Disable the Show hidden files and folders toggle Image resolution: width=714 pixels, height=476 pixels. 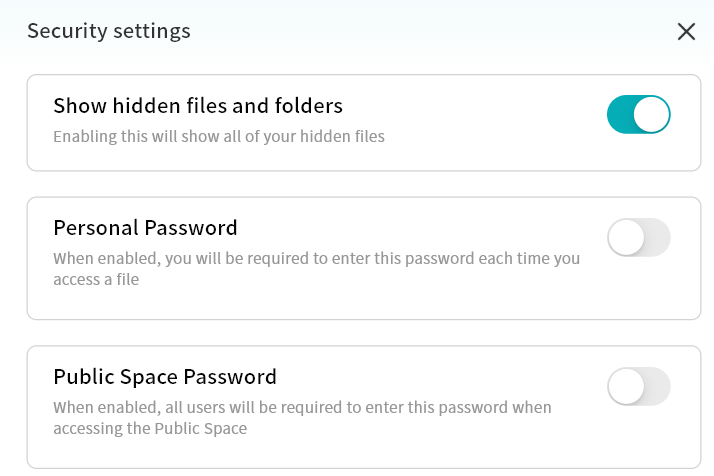pyautogui.click(x=638, y=114)
